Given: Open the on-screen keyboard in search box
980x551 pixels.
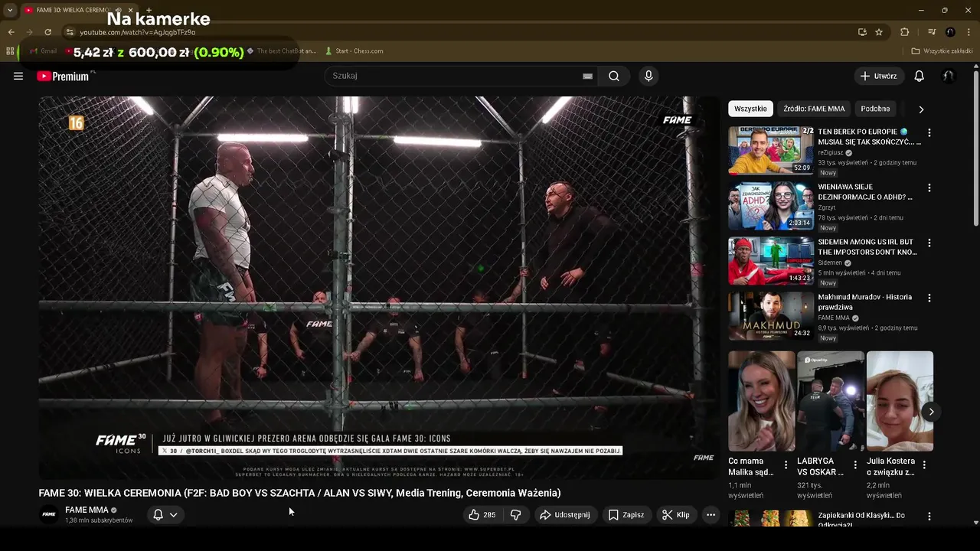Looking at the screenshot, I should pos(587,76).
